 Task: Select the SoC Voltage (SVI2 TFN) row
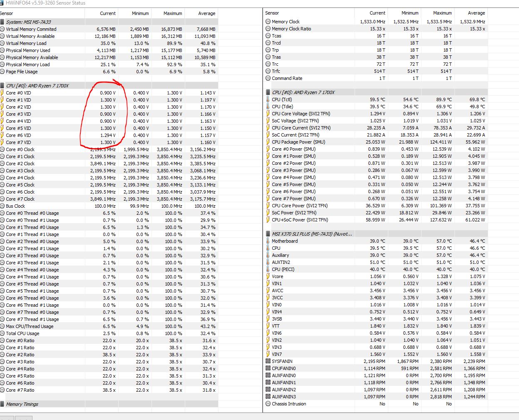tap(376, 121)
